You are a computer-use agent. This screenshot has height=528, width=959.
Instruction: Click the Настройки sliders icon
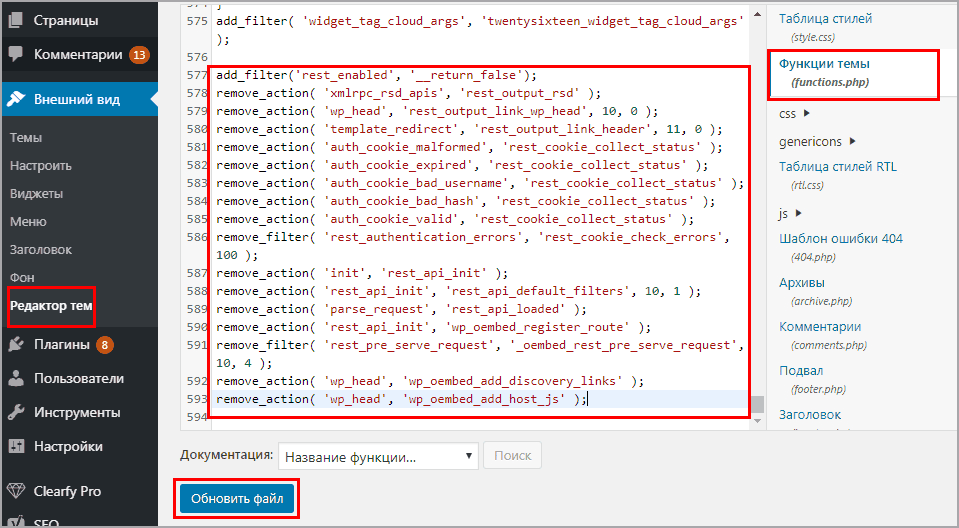pyautogui.click(x=16, y=447)
